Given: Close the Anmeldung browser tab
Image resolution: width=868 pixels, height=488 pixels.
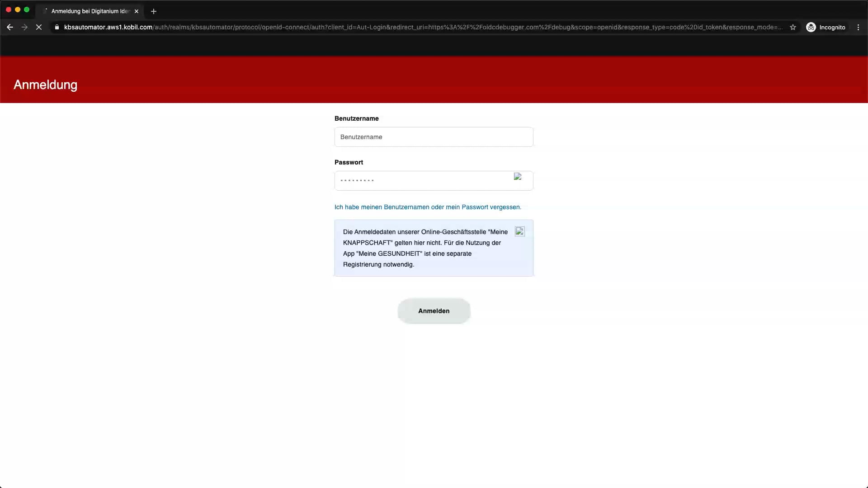Looking at the screenshot, I should 137,11.
